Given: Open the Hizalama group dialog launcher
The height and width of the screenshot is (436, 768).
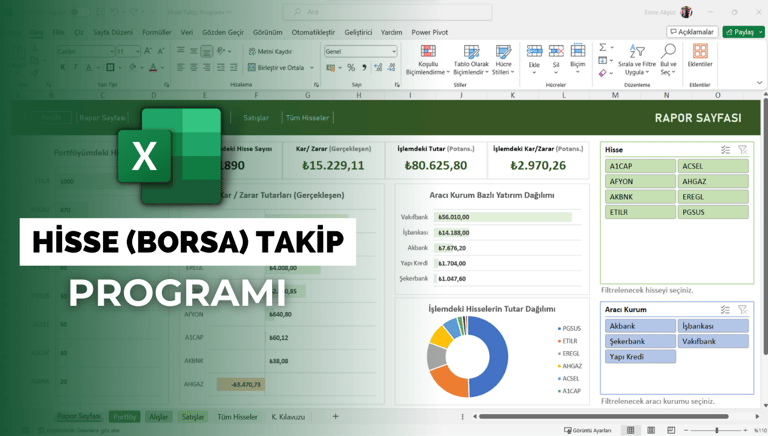Looking at the screenshot, I should (316, 85).
